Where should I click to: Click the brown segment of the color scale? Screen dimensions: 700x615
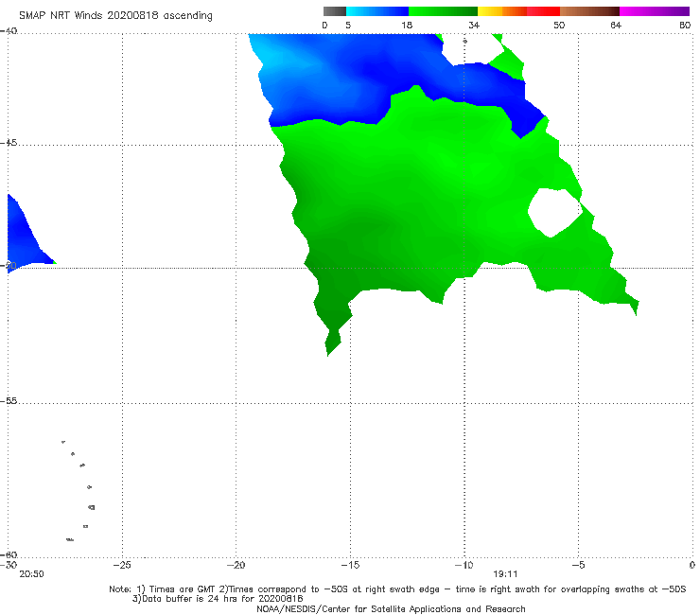[589, 11]
